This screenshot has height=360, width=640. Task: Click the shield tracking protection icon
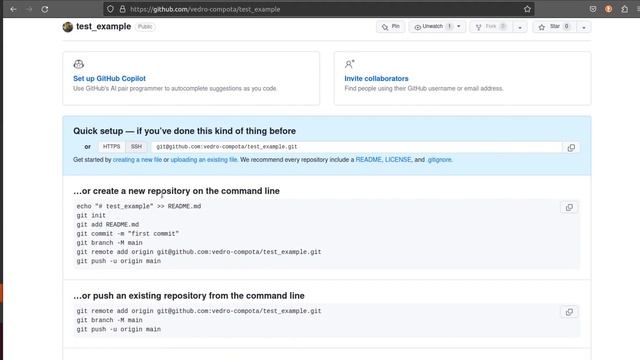[x=110, y=9]
